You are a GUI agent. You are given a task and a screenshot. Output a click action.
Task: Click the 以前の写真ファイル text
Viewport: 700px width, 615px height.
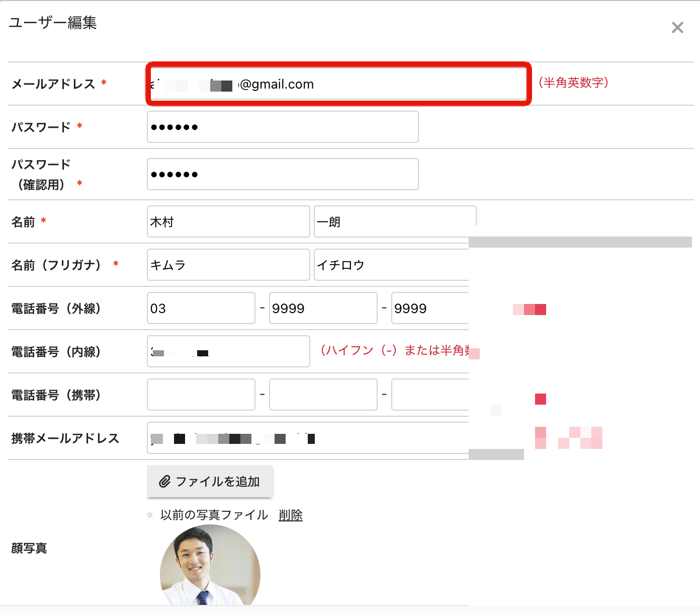[x=214, y=515]
